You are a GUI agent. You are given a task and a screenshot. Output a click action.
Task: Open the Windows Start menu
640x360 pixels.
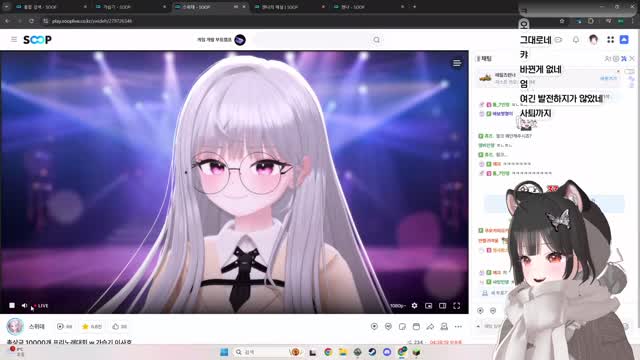pyautogui.click(x=224, y=352)
